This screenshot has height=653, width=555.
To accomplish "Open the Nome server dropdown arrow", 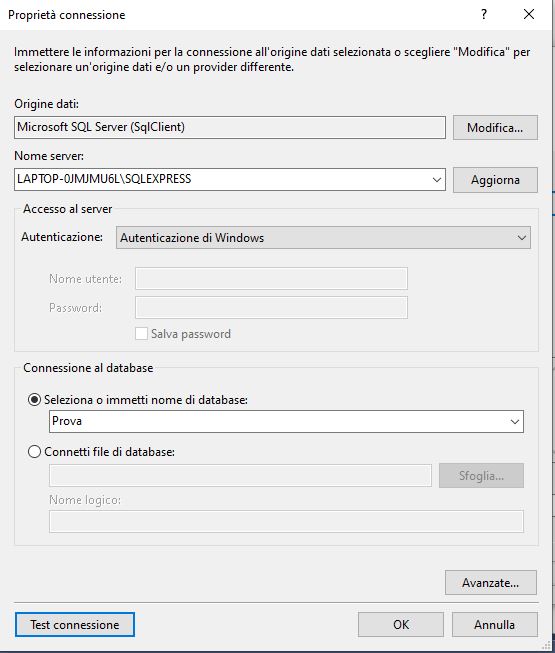I will coord(436,180).
